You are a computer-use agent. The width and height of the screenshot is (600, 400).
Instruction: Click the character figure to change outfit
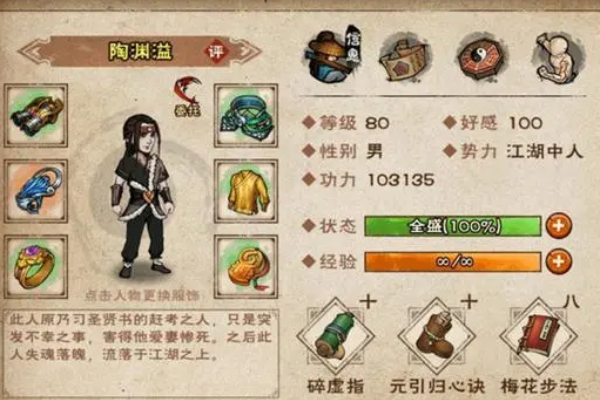pos(142,195)
